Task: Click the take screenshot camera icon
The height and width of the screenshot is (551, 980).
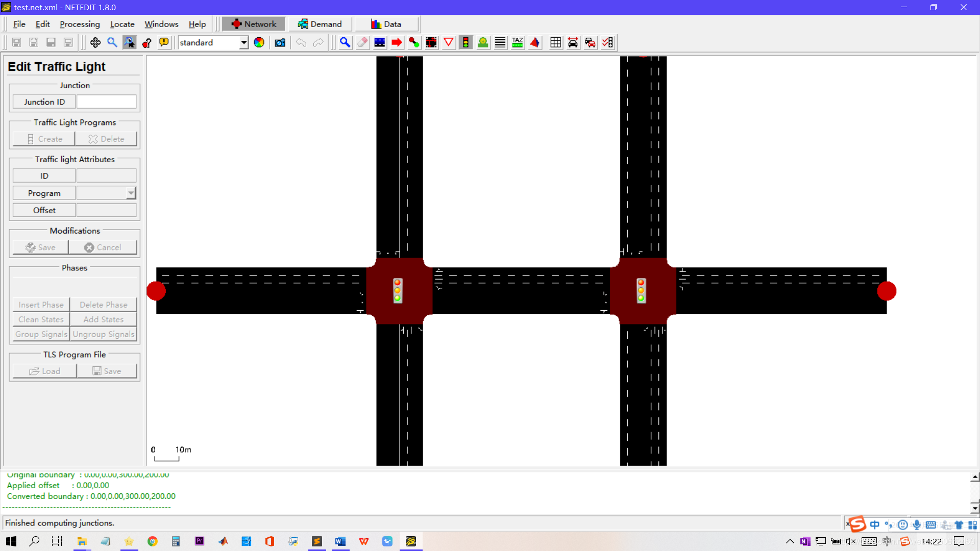Action: (x=280, y=42)
